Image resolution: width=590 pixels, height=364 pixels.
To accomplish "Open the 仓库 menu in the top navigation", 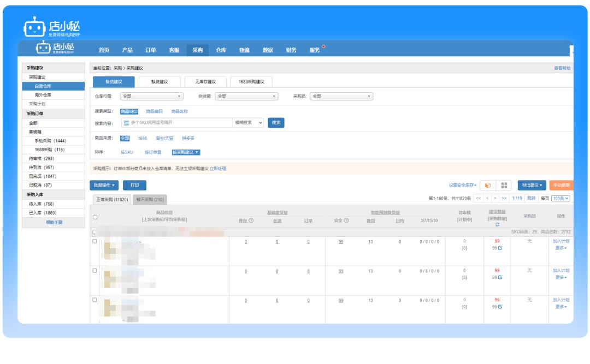I will click(221, 50).
